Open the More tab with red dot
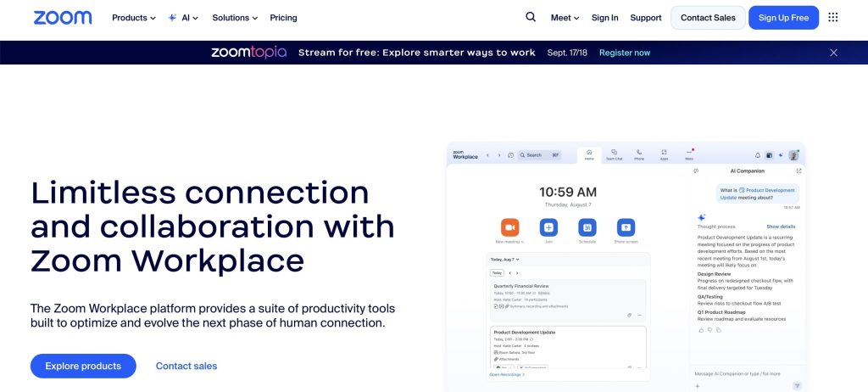This screenshot has width=868, height=392. pyautogui.click(x=689, y=154)
